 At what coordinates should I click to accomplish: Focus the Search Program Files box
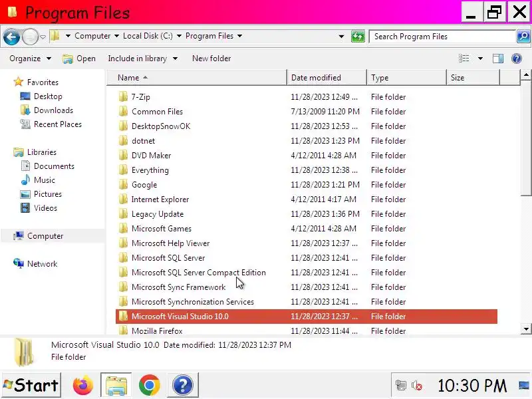[442, 37]
